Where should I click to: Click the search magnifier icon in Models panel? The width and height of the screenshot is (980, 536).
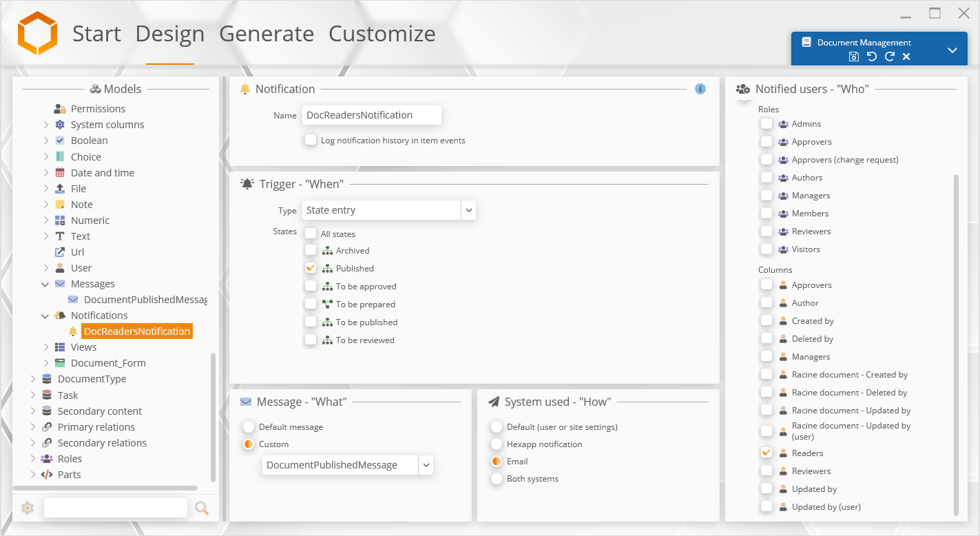(202, 508)
